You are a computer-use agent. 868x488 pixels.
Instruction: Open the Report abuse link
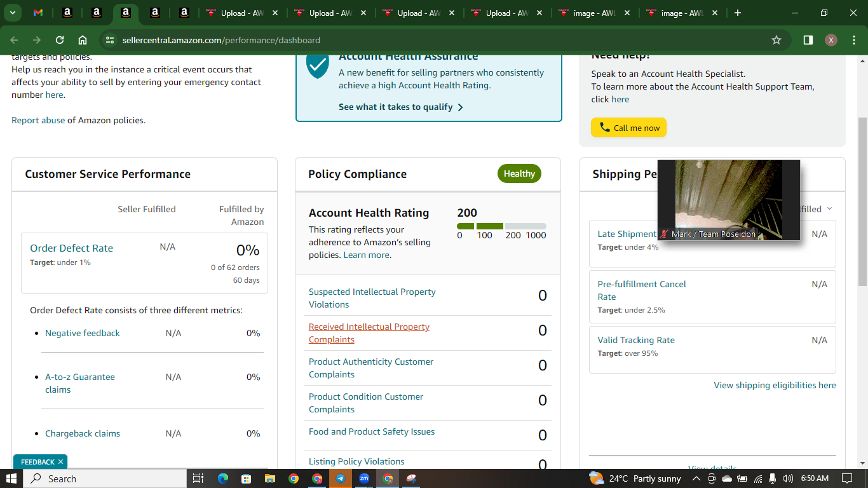tap(38, 120)
